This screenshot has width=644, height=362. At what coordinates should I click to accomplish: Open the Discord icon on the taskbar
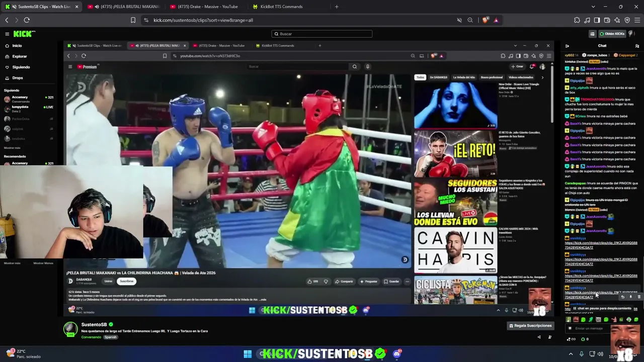pos(397,354)
